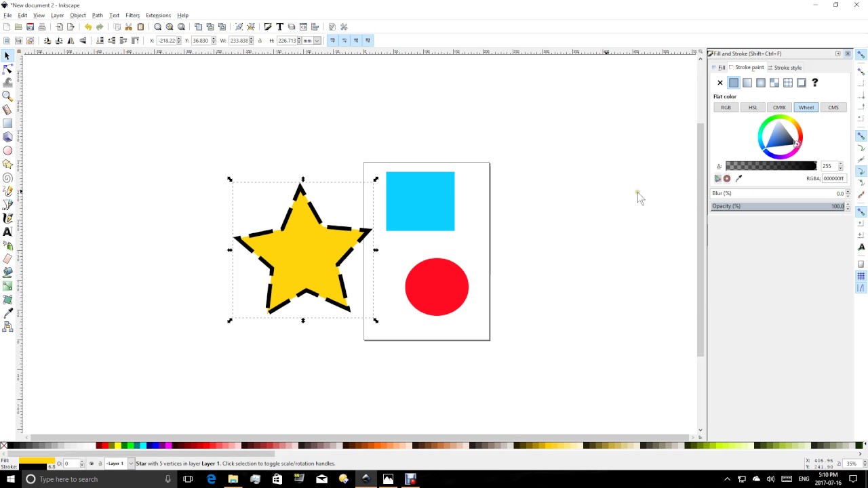Pick color with panel eyedropper icon
The width and height of the screenshot is (868, 488).
(739, 178)
